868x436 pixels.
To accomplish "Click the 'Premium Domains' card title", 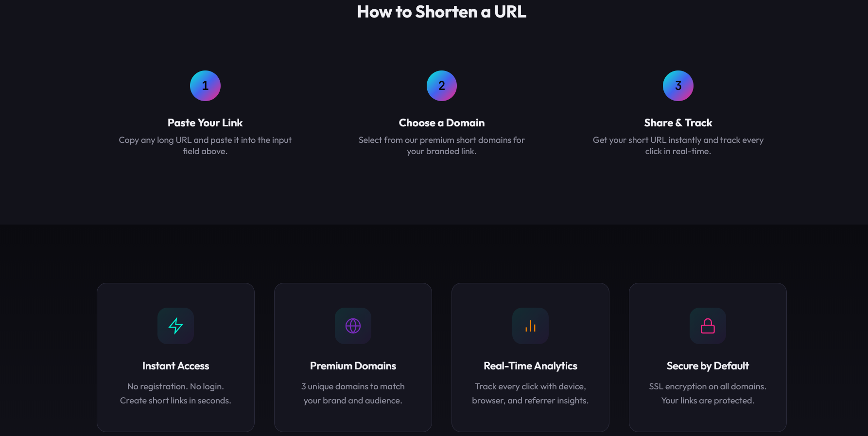I will click(x=353, y=366).
